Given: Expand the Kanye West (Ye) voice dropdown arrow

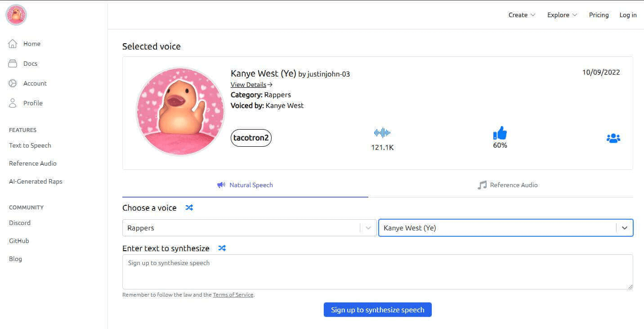Looking at the screenshot, I should [x=625, y=228].
